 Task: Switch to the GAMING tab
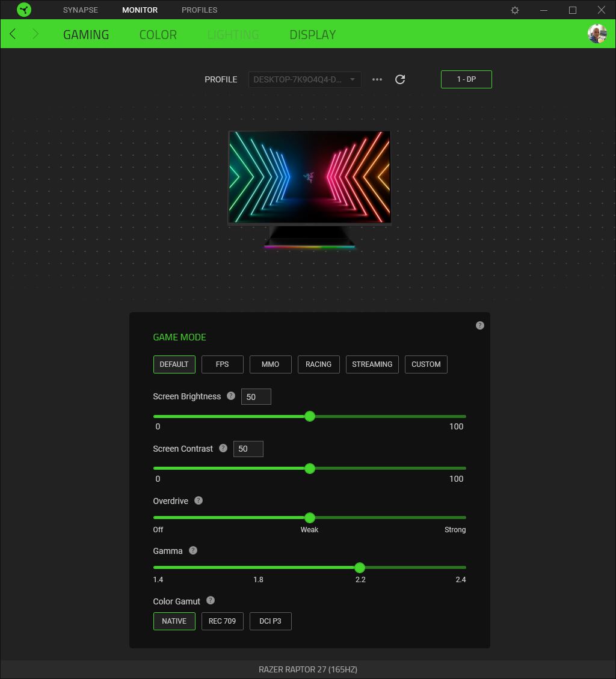(86, 34)
